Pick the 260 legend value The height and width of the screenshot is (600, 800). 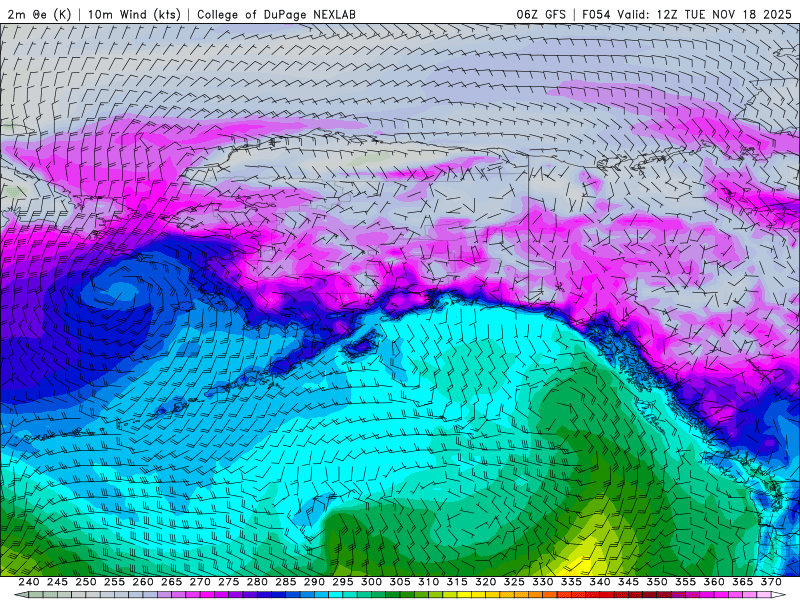click(143, 582)
